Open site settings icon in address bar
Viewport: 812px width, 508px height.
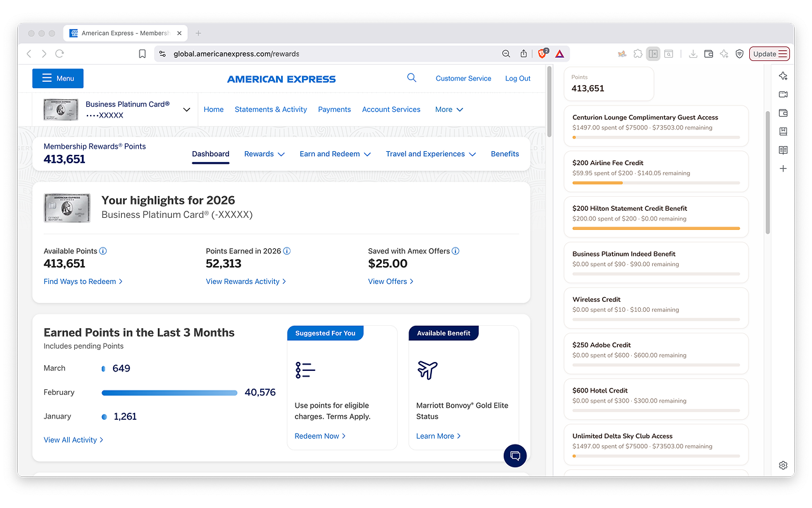coord(162,54)
